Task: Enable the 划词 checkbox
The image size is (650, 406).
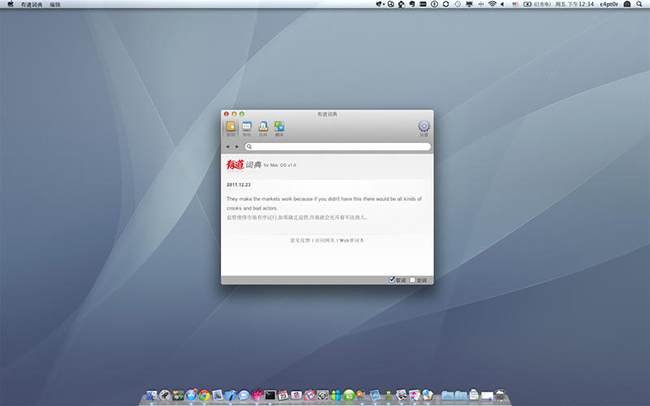Action: 412,279
